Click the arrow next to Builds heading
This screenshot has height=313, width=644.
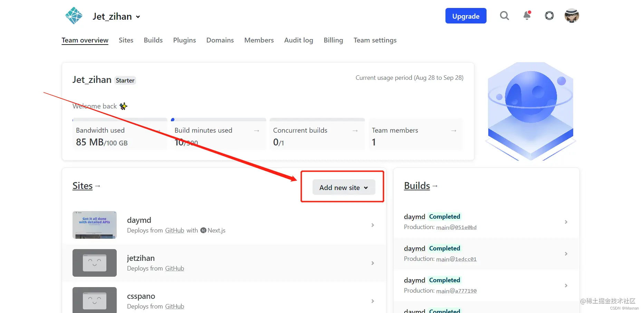pyautogui.click(x=435, y=186)
